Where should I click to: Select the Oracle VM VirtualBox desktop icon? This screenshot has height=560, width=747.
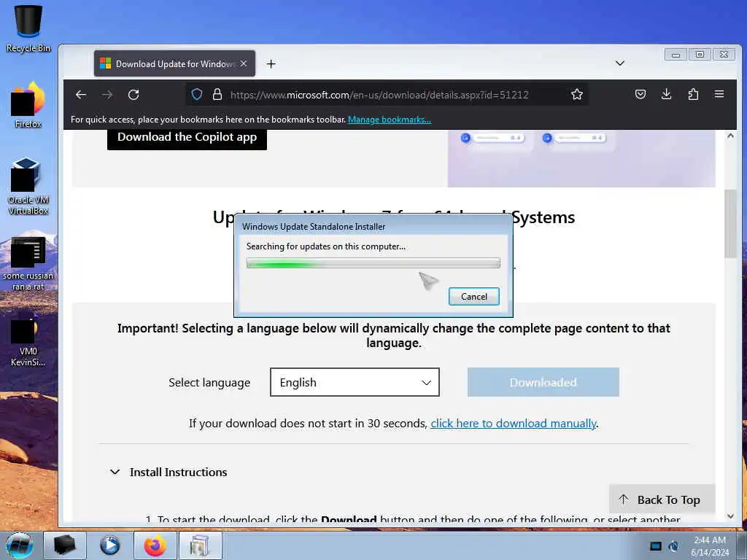28,186
